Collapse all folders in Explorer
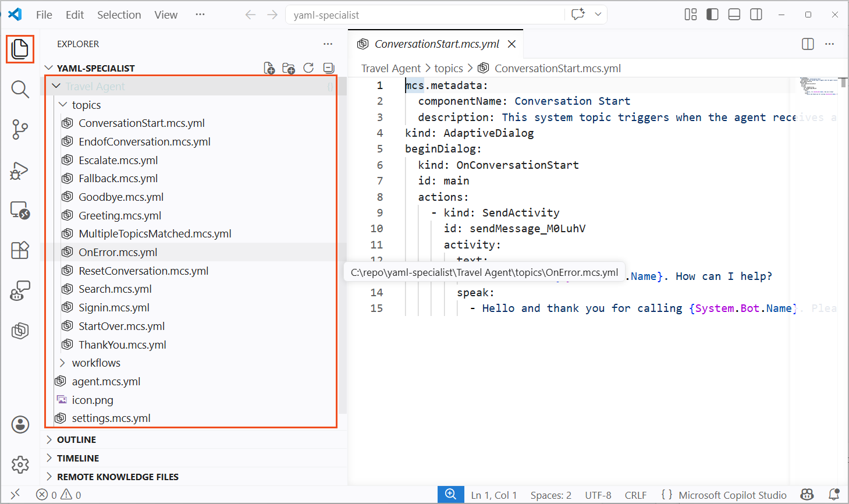The image size is (849, 504). point(329,68)
